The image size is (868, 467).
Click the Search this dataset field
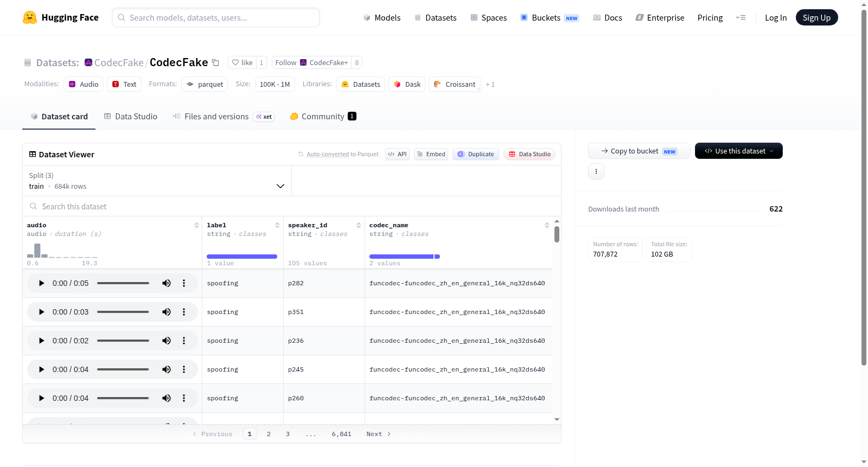[292, 206]
